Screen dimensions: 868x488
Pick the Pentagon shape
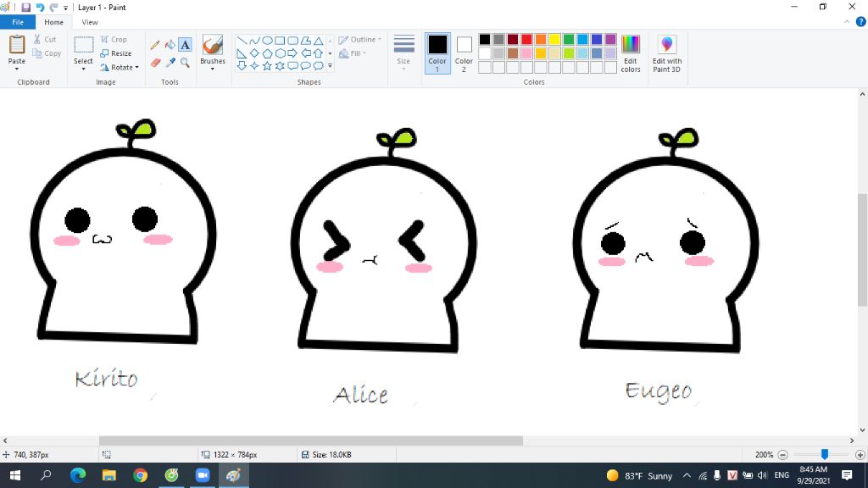[x=267, y=53]
